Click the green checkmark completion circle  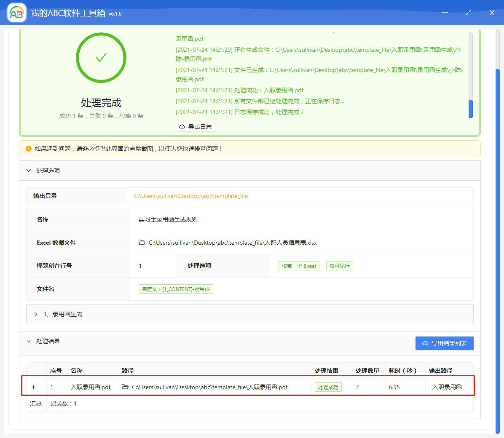101,58
